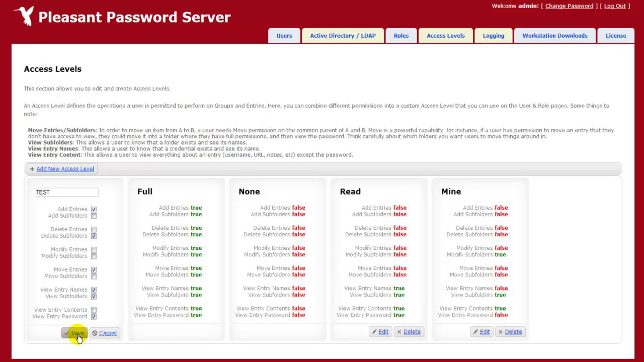Open the Workstation Downloads tab
This screenshot has width=644, height=362.
(555, 36)
